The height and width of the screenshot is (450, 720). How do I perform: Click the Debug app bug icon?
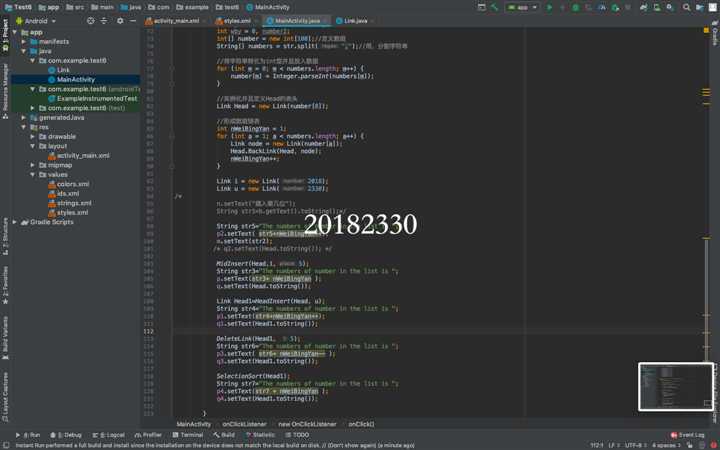tap(576, 7)
